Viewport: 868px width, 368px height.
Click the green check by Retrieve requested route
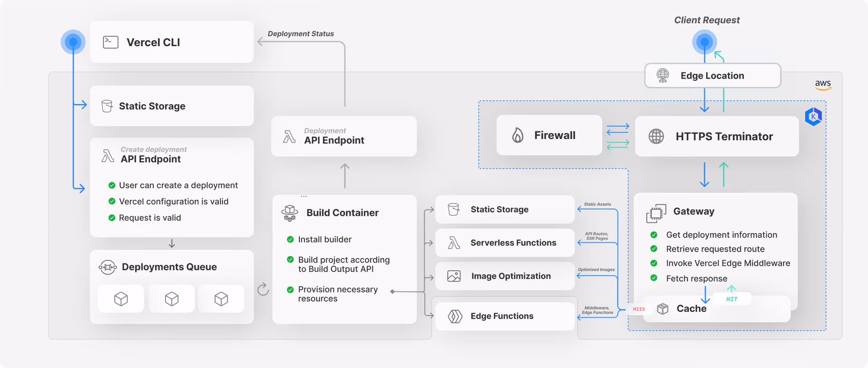click(x=654, y=249)
